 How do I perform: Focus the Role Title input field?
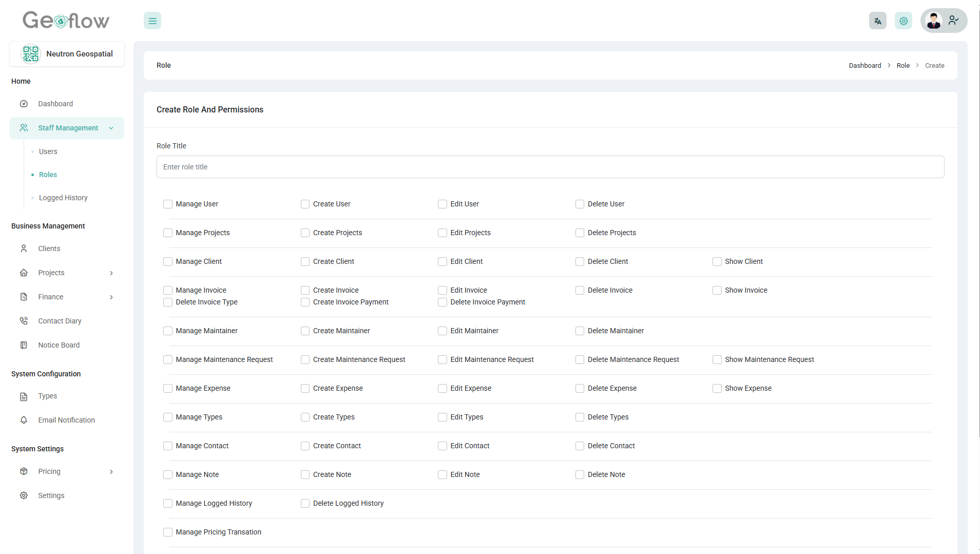(x=550, y=167)
